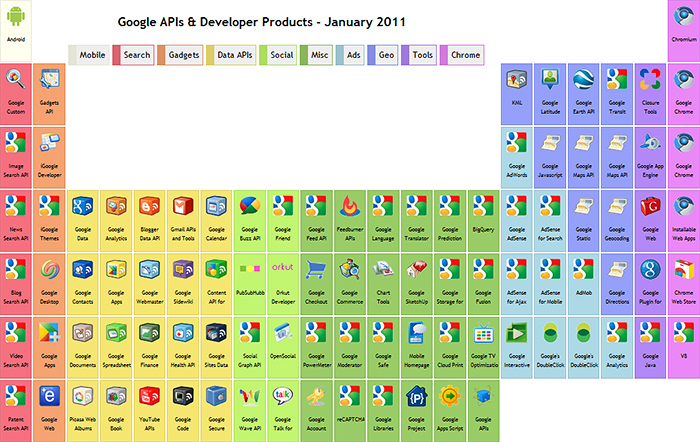
Task: Click the Google Wave API icon
Action: point(250,396)
